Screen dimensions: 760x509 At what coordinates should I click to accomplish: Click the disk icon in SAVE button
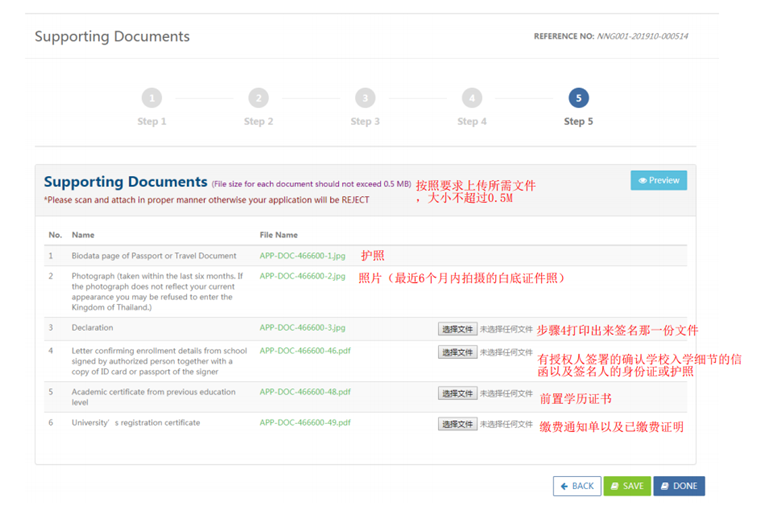tap(615, 486)
